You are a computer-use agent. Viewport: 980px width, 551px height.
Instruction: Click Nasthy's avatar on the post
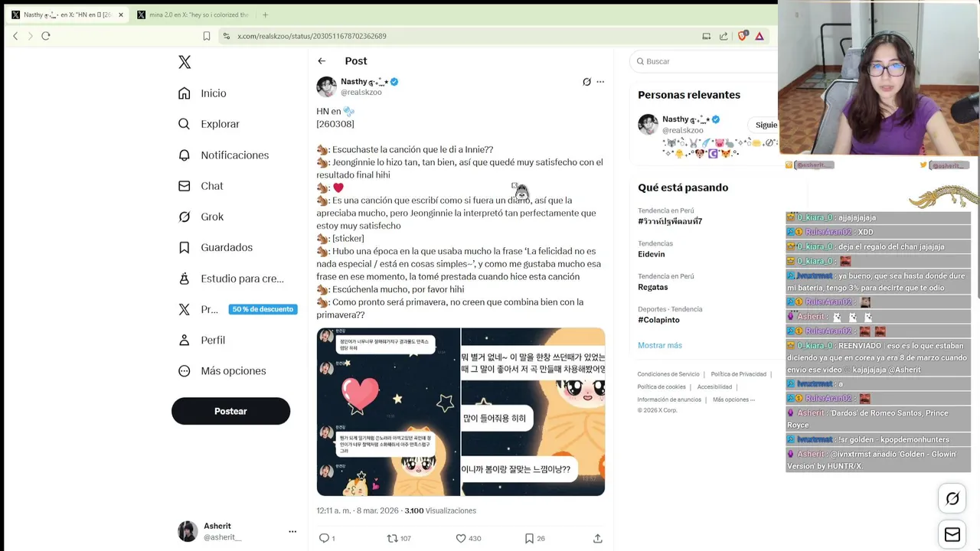pos(327,86)
